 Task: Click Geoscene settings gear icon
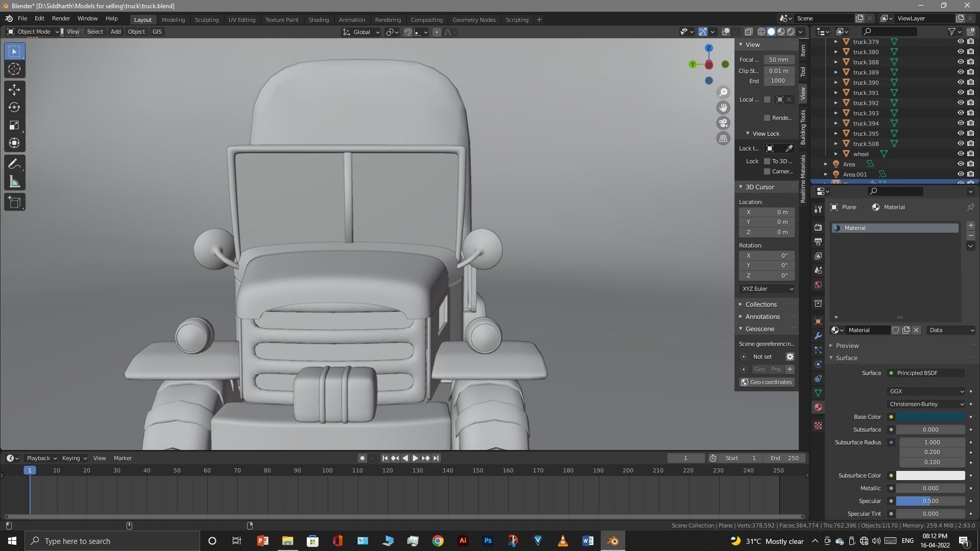tap(790, 357)
